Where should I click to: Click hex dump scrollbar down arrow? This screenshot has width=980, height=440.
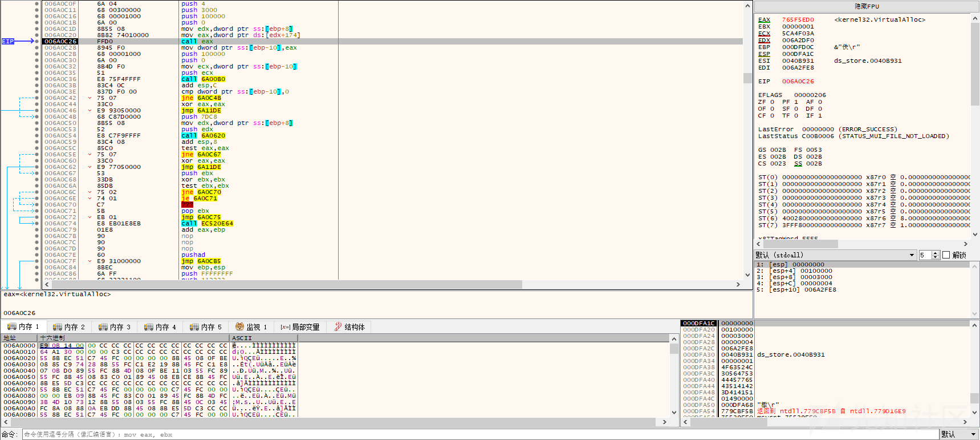click(x=674, y=413)
